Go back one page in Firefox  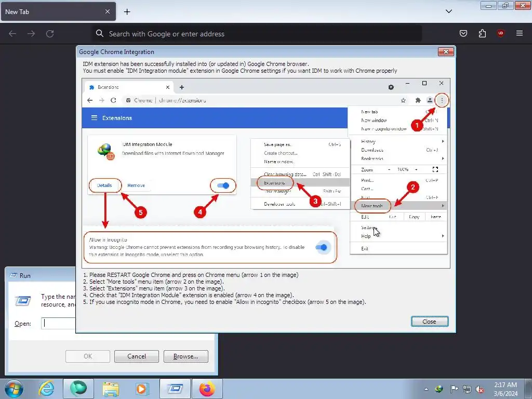pos(12,34)
